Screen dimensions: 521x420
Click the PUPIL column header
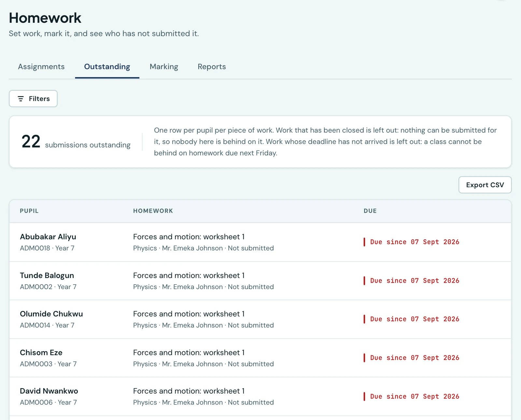point(29,211)
